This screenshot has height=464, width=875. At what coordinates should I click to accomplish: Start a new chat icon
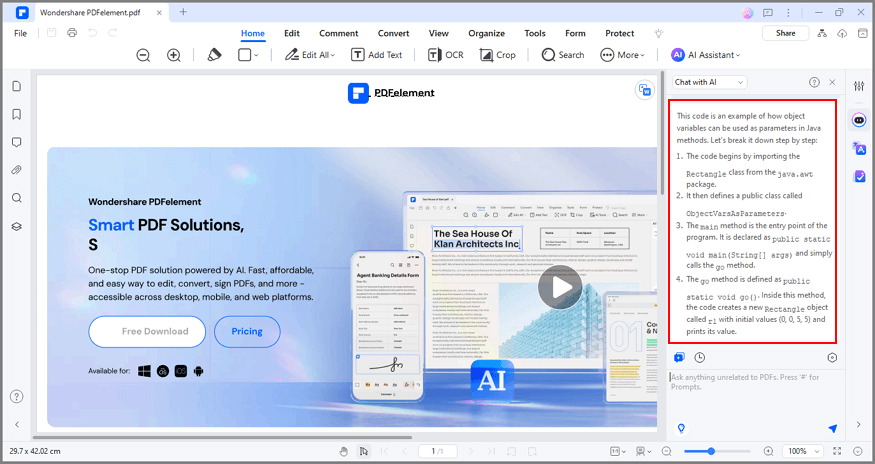point(679,357)
